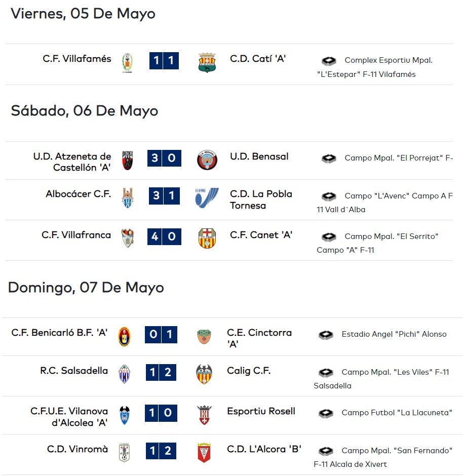Click the C.D. Catí 'A' team crest

coord(207,62)
